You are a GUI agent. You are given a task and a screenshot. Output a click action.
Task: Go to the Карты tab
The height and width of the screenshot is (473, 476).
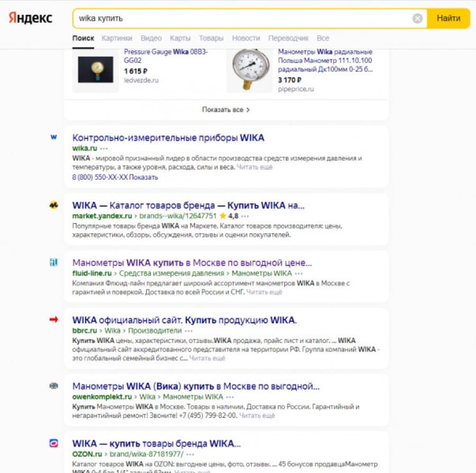tap(180, 38)
